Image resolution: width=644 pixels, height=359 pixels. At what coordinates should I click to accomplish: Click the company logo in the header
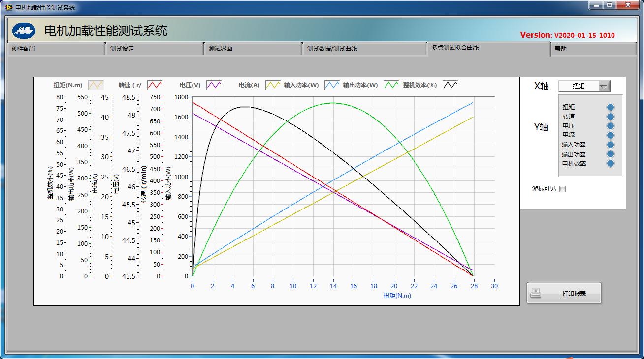24,31
